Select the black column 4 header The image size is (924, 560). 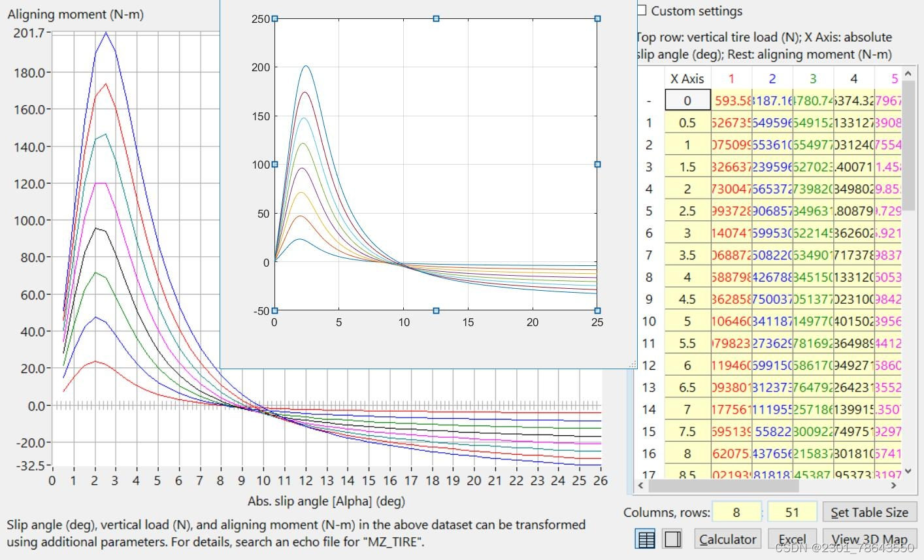(x=853, y=78)
